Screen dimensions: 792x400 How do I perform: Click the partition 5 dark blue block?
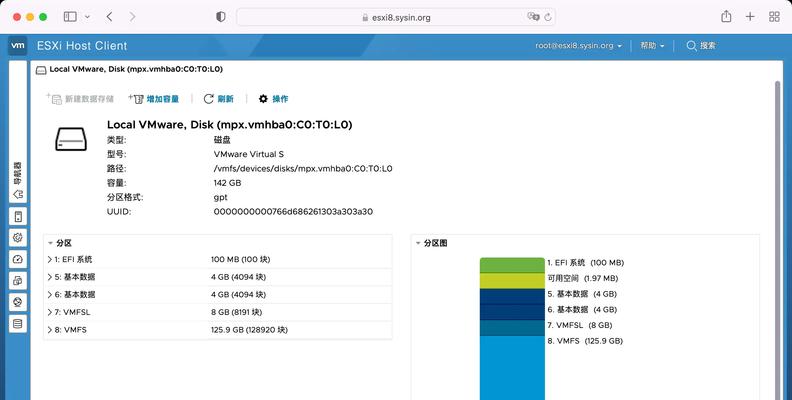pos(512,296)
